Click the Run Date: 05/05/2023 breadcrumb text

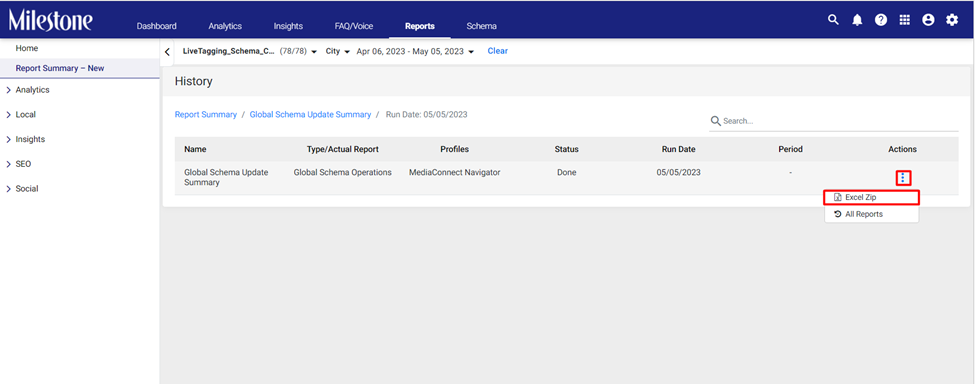tap(427, 114)
